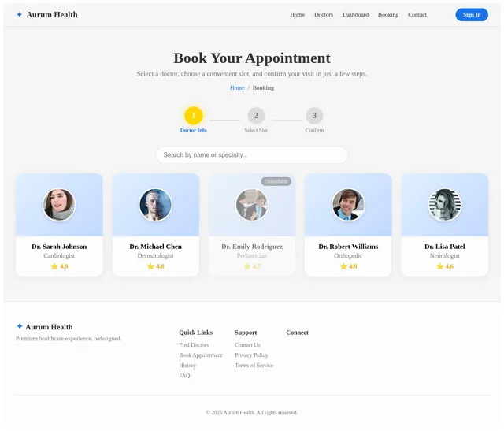Select Dr. Sarah Johnson's profile photo

pos(59,205)
